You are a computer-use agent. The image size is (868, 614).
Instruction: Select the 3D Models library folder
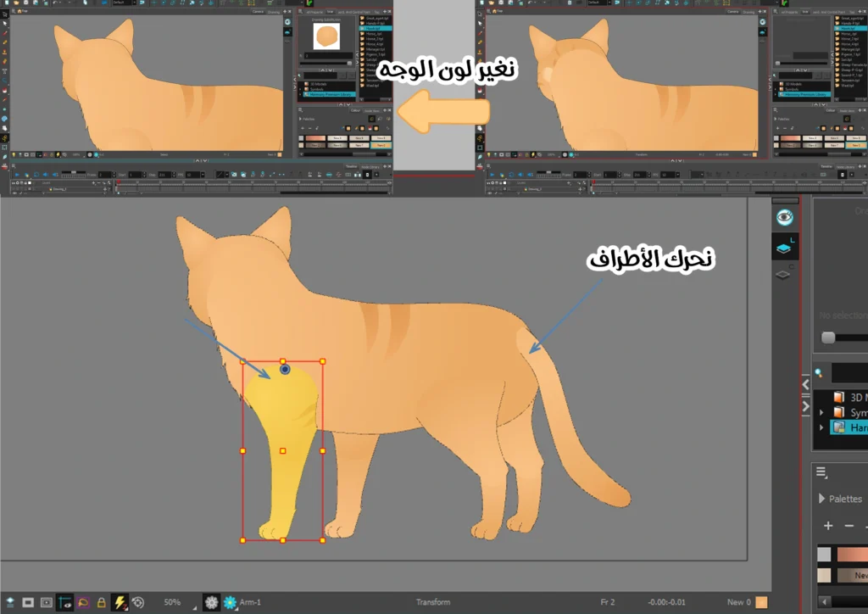coord(850,397)
